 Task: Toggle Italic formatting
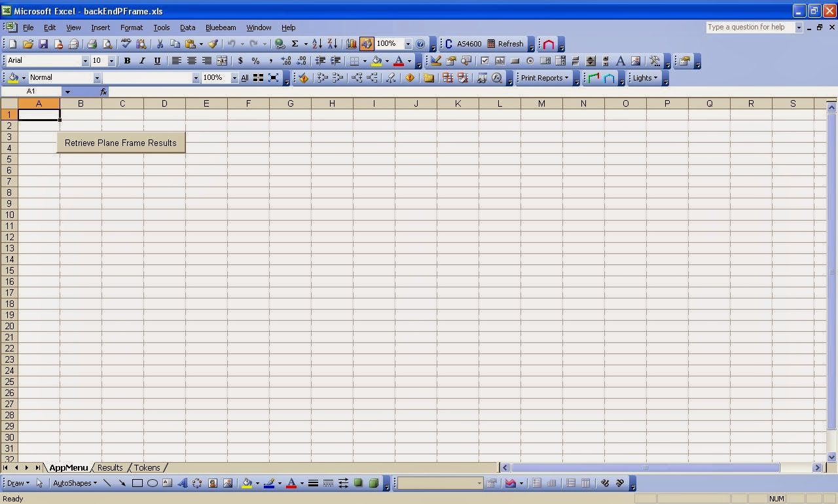click(x=142, y=61)
